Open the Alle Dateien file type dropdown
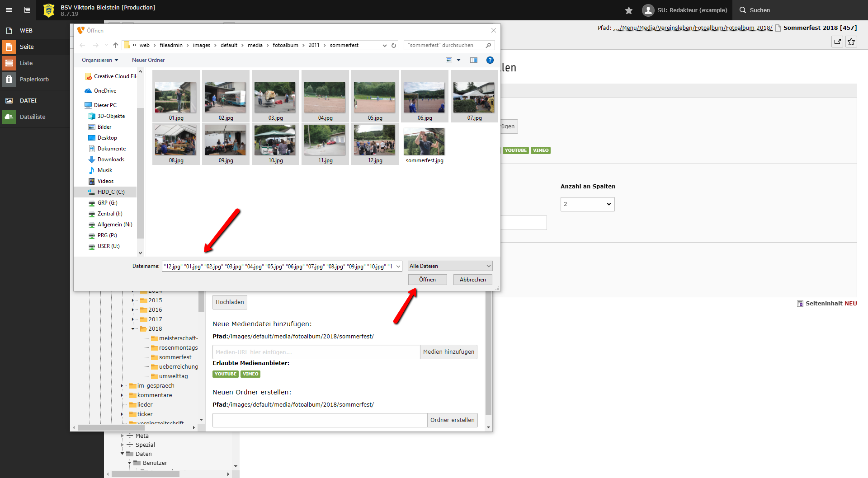Screen dimensions: 868x478 (450, 266)
